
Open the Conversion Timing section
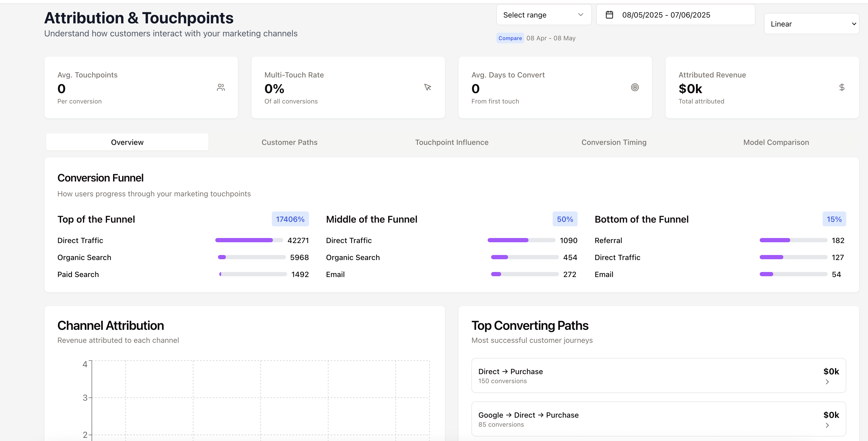coord(614,142)
